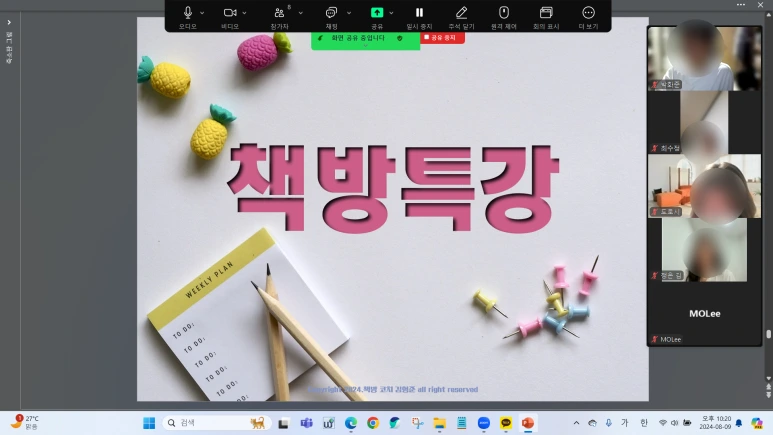The image size is (773, 435).
Task: Select the second participant video thumbnail
Action: pos(704,122)
